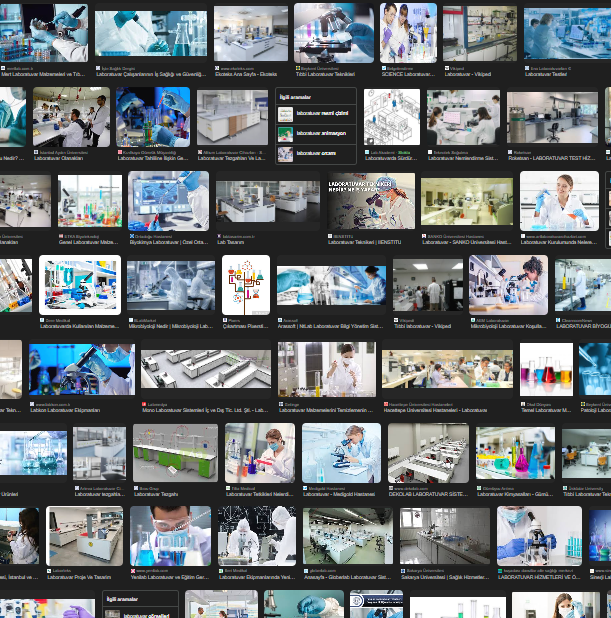The image size is (611, 618).
Task: Select 'laboratuvar animasyon' related search chip
Action: [322, 134]
